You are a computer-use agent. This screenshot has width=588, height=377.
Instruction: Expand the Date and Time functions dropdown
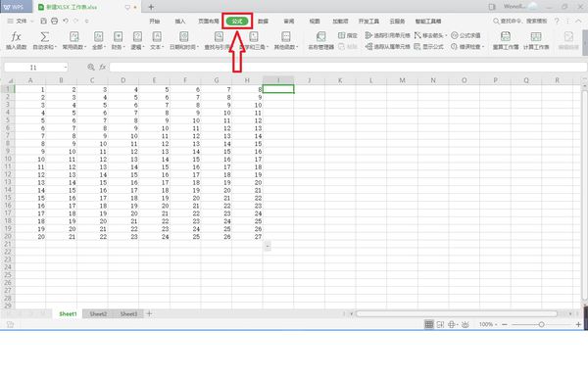click(184, 40)
